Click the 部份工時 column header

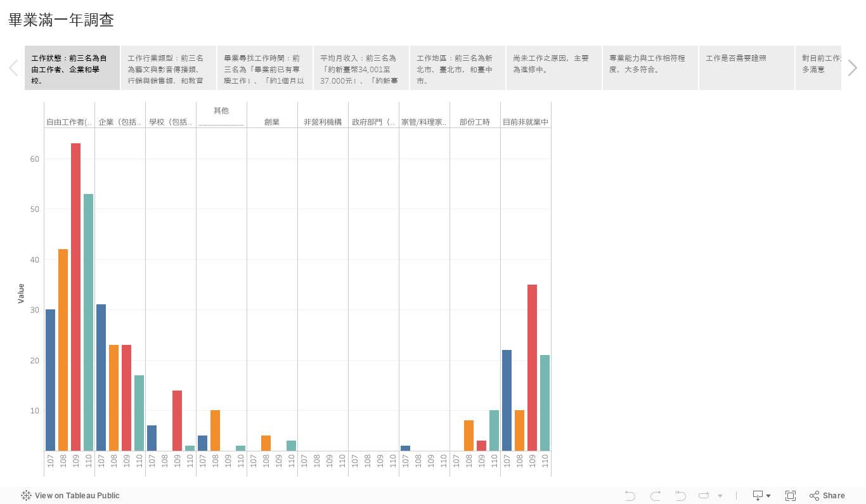click(475, 122)
